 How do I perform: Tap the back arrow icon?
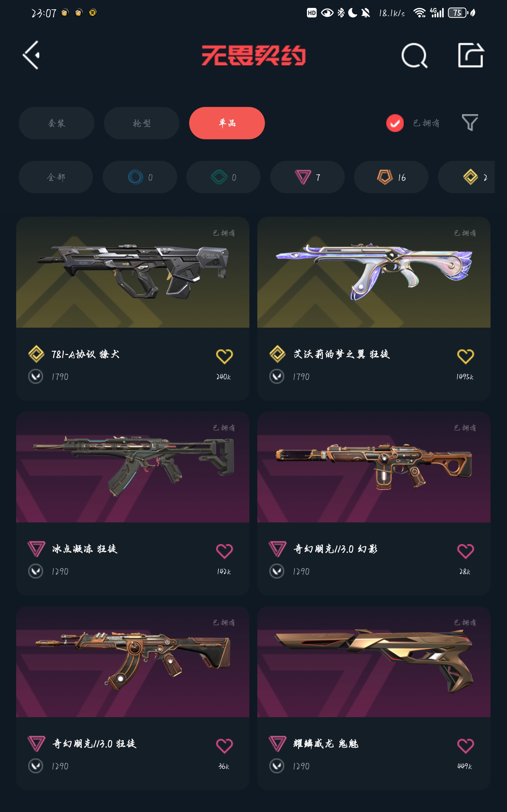point(31,55)
